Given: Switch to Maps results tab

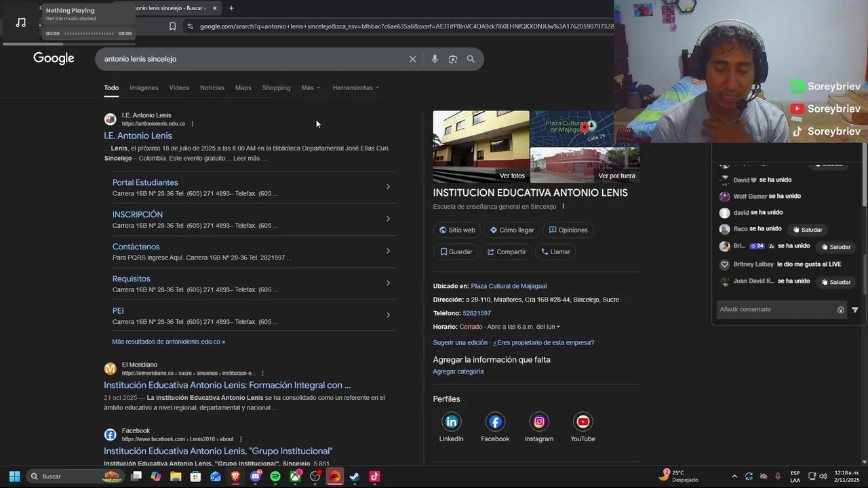Looking at the screenshot, I should click(243, 87).
